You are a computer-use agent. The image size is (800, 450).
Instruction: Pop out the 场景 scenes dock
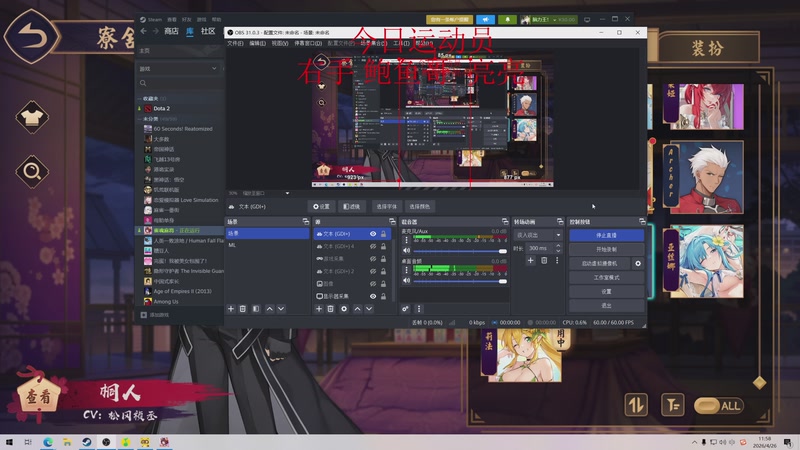point(306,221)
